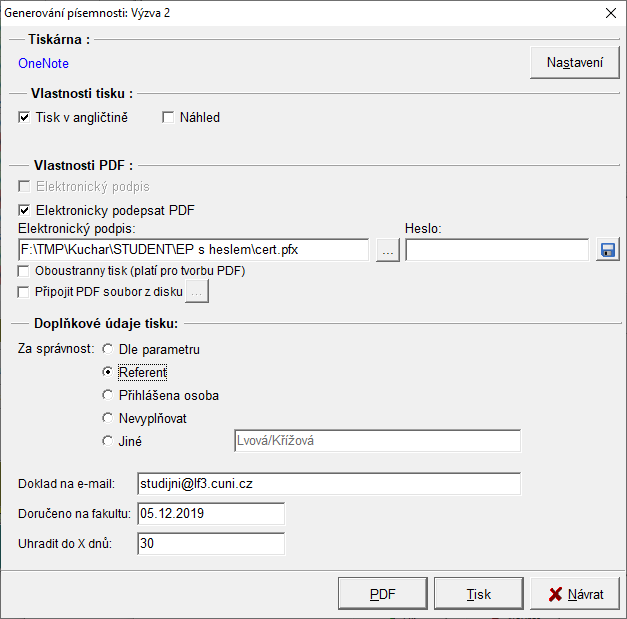The width and height of the screenshot is (627, 619).
Task: Click the Návrat button with red X
Action: point(575,594)
